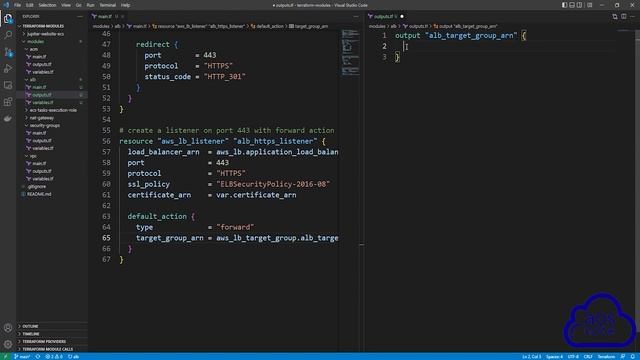Change language mode via Terraform status item
The width and height of the screenshot is (640, 360).
click(x=606, y=357)
